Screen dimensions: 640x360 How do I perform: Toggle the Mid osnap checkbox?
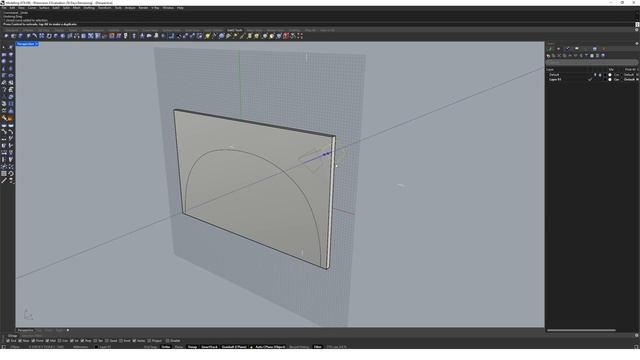pyautogui.click(x=47, y=340)
